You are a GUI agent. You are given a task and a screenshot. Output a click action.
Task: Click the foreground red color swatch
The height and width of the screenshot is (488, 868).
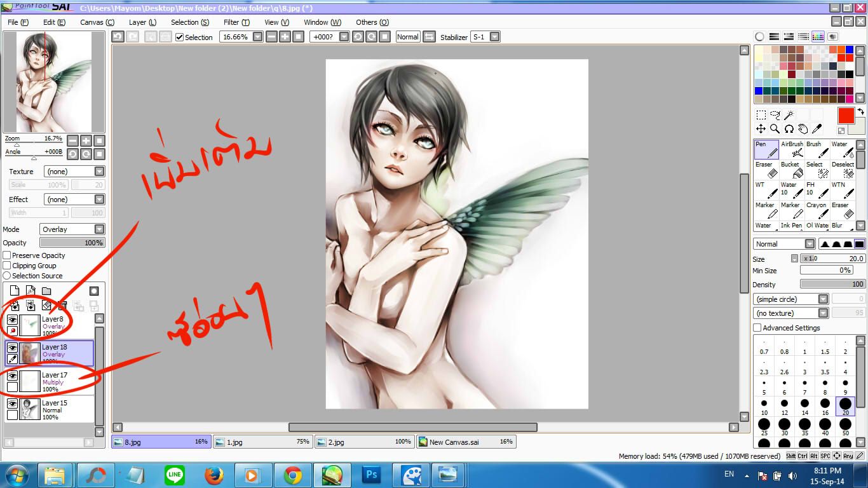tap(846, 116)
